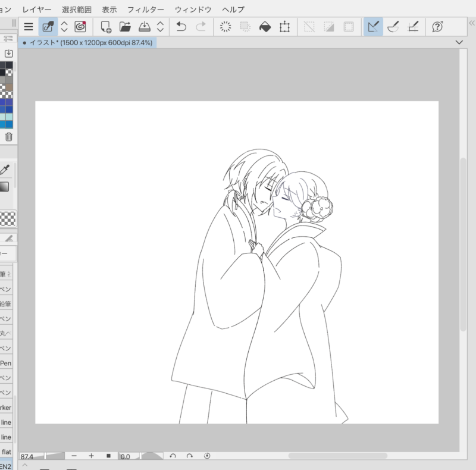Zoom out with the minus button
476x470 pixels.
74,456
